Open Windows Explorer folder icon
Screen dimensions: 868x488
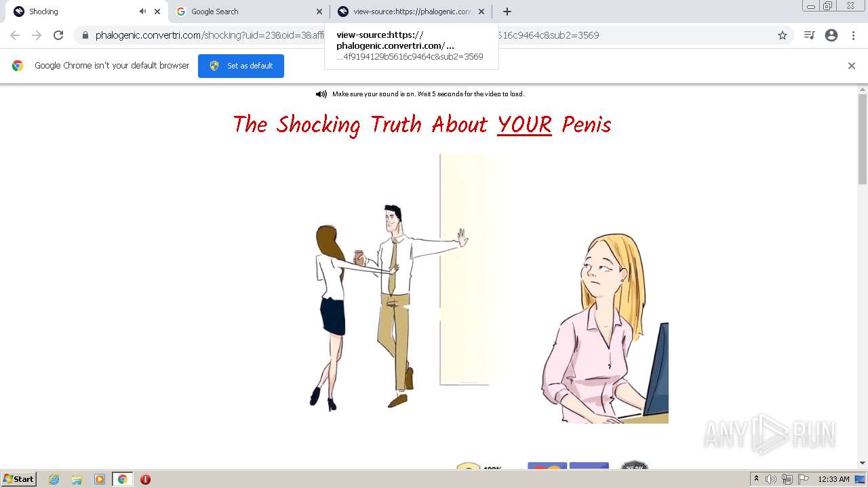tap(77, 479)
